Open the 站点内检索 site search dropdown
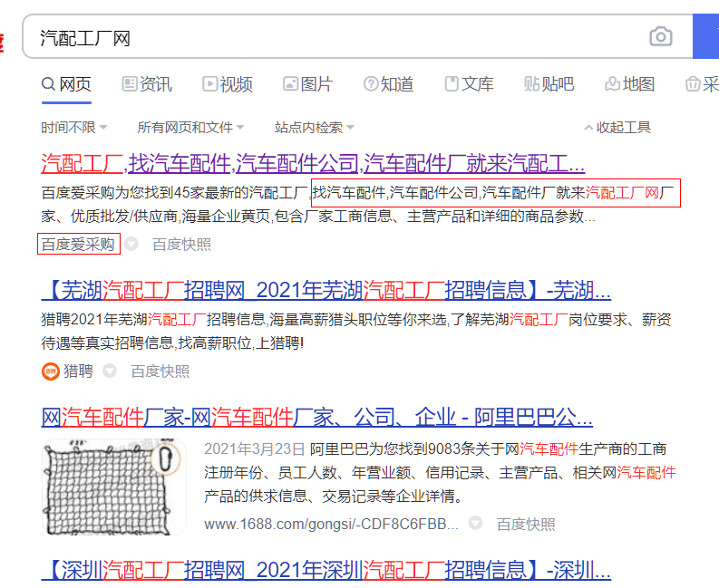 (x=314, y=128)
